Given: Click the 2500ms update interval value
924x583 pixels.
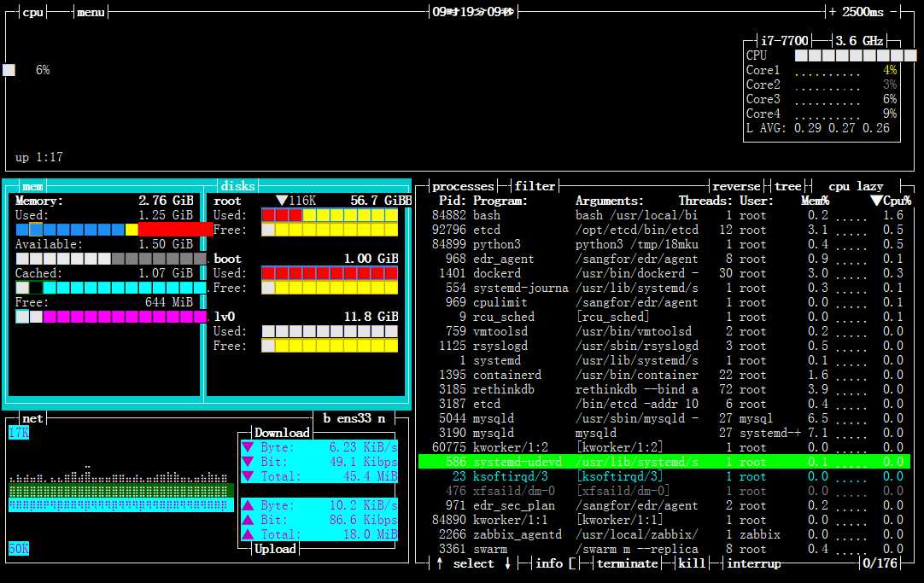Looking at the screenshot, I should click(x=863, y=12).
